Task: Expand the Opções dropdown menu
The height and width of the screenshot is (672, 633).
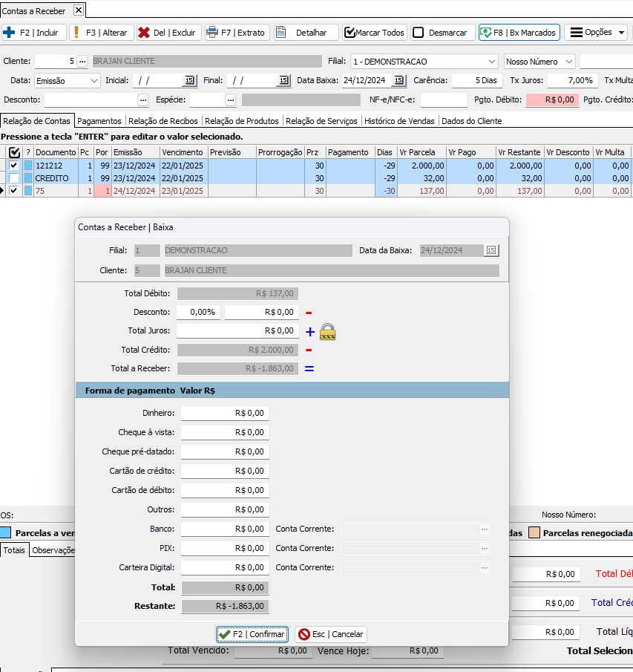Action: tap(595, 33)
